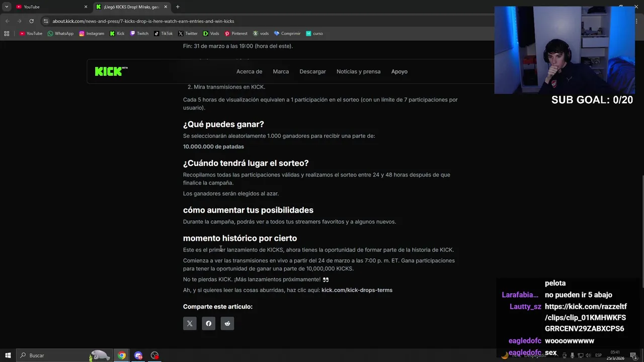Open the Twitter bookmark
644x362 pixels.
pyautogui.click(x=188, y=34)
